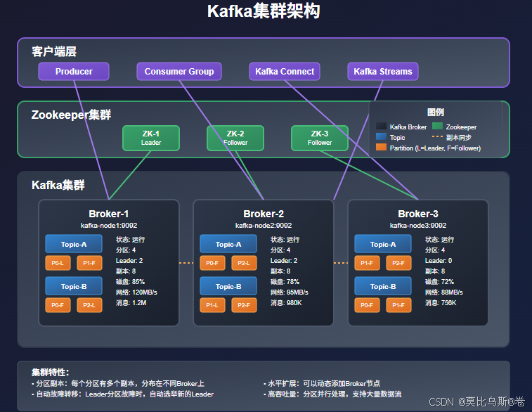
Task: Click the 网络: 95MB/s value in Broker-2
Action: pos(289,292)
